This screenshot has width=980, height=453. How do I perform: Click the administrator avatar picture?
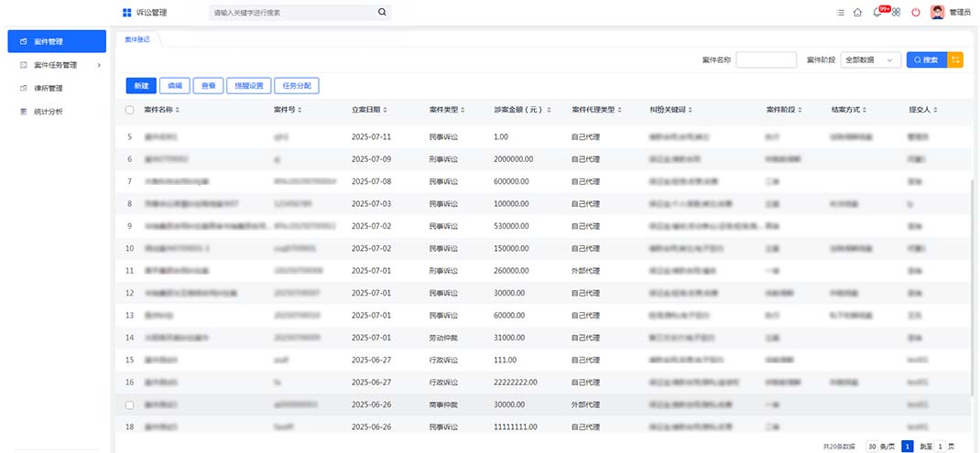[x=938, y=13]
